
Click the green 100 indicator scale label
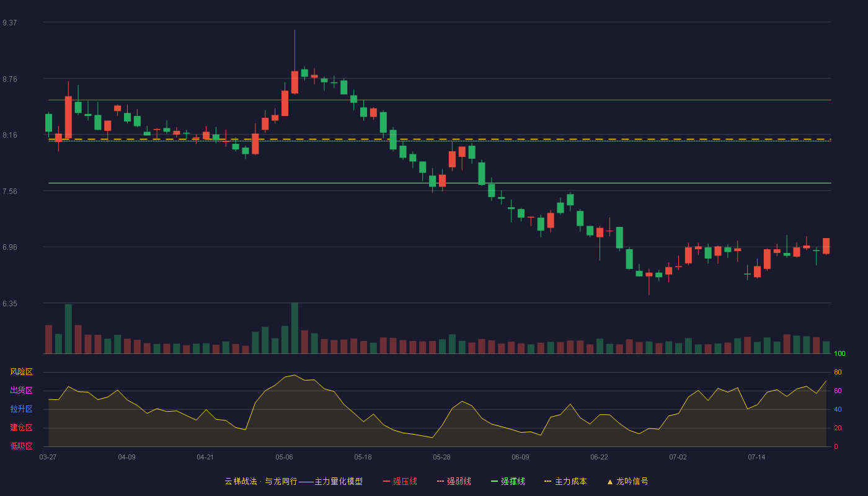point(839,354)
